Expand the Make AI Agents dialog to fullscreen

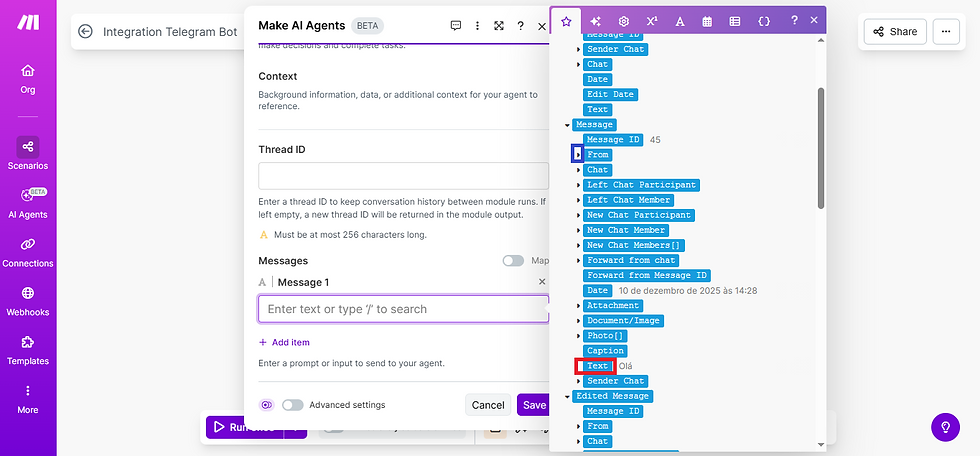[499, 26]
